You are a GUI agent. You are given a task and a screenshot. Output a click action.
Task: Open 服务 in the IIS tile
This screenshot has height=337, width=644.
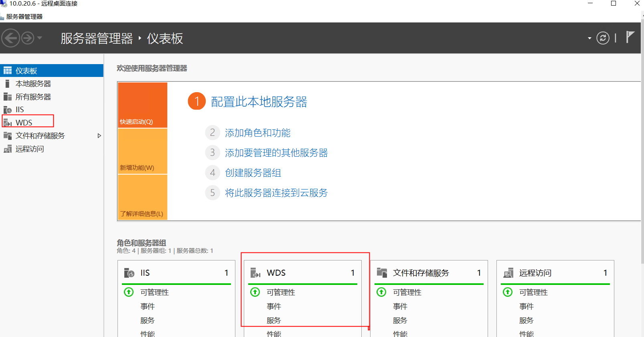148,321
